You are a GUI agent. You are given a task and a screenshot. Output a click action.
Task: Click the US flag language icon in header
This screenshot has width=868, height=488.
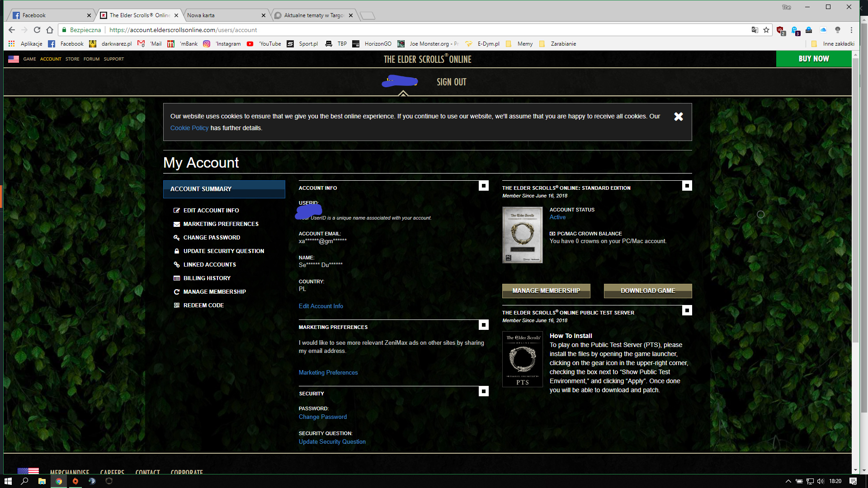[x=14, y=59]
